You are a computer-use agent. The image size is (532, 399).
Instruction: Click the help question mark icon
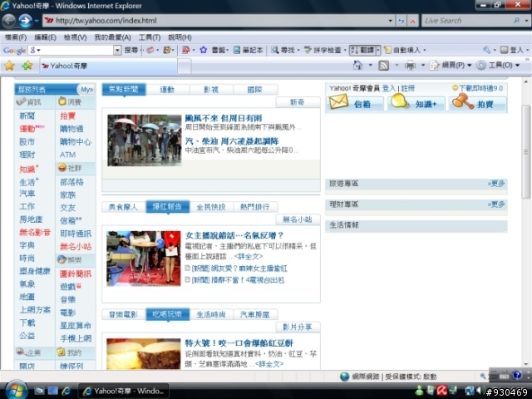(x=517, y=375)
